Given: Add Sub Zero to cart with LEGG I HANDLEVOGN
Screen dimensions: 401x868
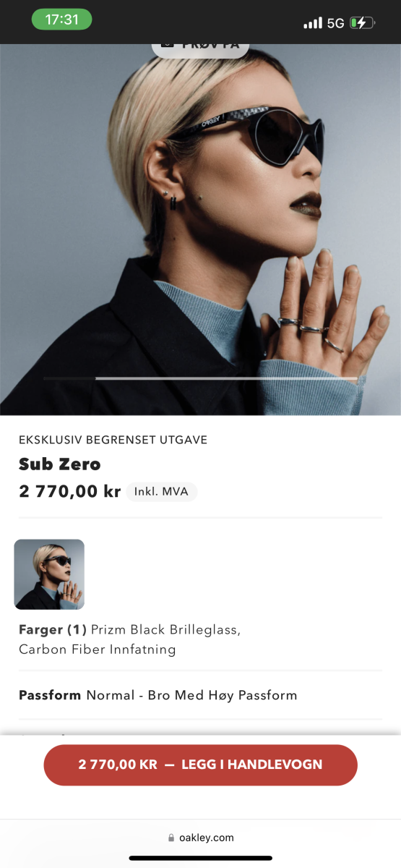Looking at the screenshot, I should click(200, 765).
